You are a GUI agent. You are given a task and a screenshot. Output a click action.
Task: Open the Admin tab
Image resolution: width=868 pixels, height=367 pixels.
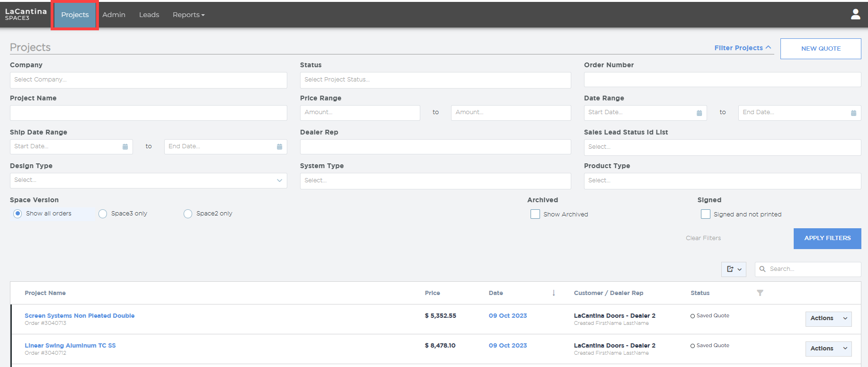tap(114, 15)
